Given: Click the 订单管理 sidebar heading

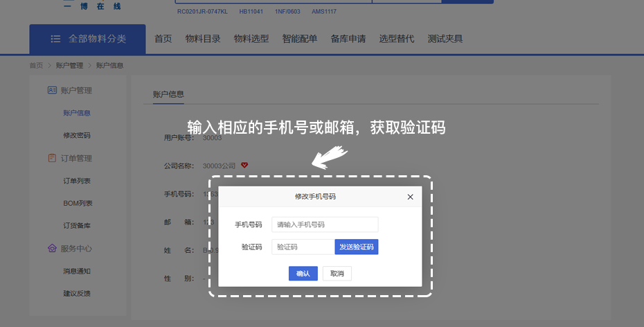Looking at the screenshot, I should tap(76, 158).
